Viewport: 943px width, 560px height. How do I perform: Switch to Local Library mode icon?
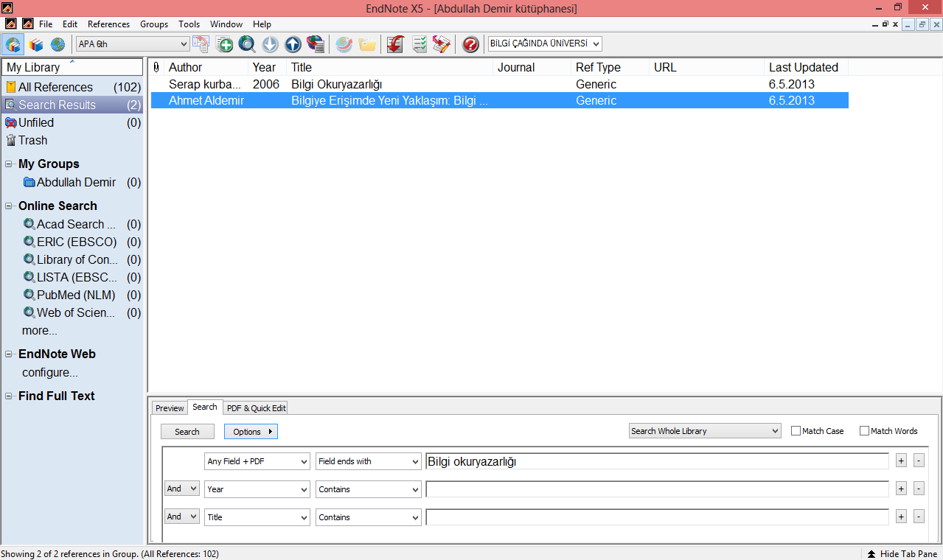pos(35,44)
